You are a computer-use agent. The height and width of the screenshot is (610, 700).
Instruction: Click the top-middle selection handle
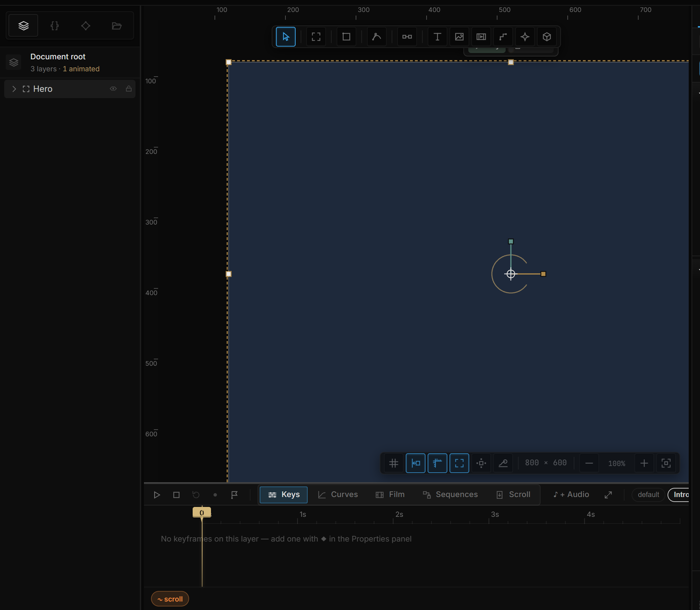[x=511, y=62]
